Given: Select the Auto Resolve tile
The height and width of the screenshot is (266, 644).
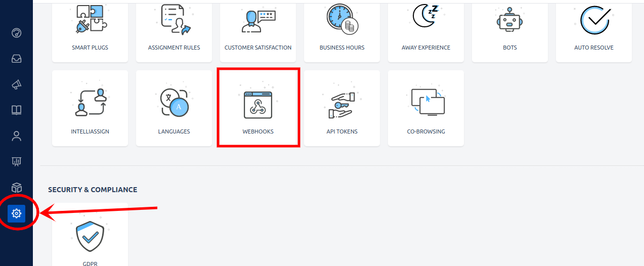Looking at the screenshot, I should tap(594, 30).
